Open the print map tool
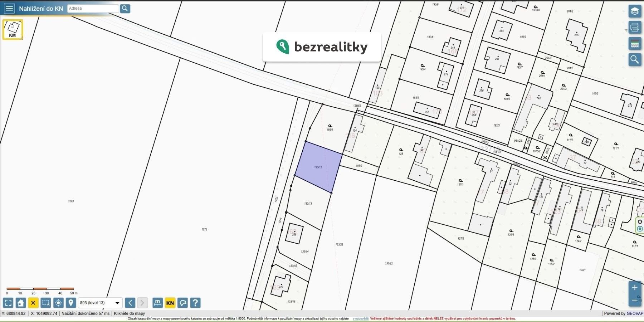644x322 pixels. 635,27
